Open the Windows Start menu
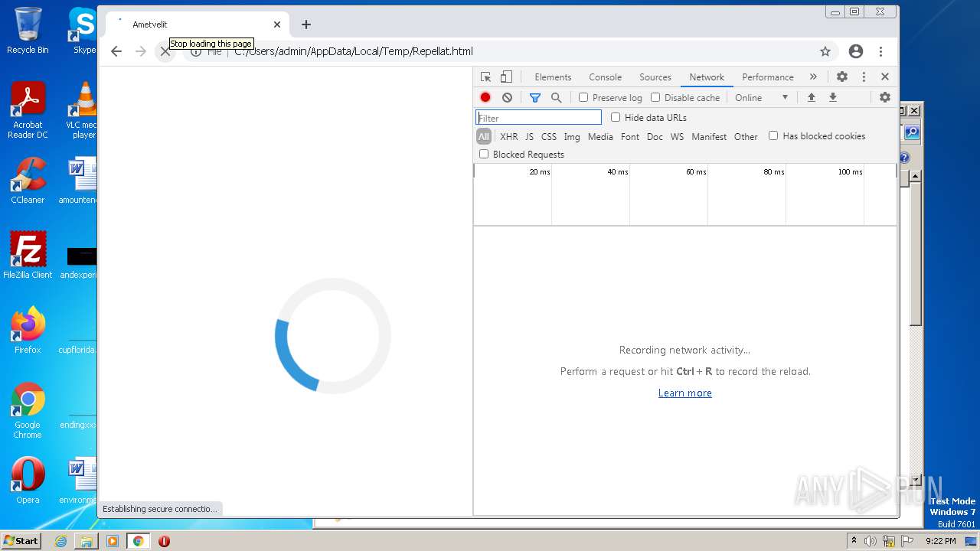This screenshot has height=551, width=980. 21,540
